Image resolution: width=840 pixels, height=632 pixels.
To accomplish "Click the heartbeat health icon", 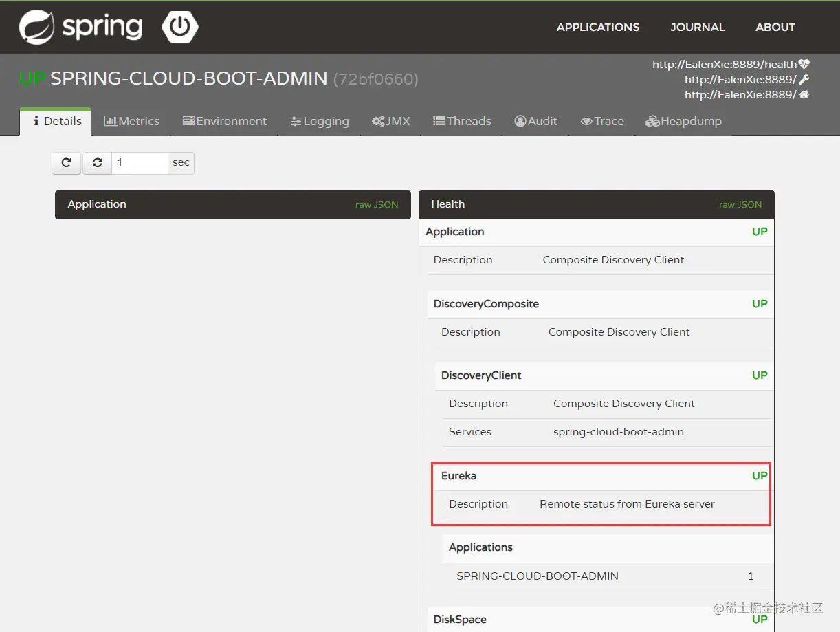I will 804,65.
